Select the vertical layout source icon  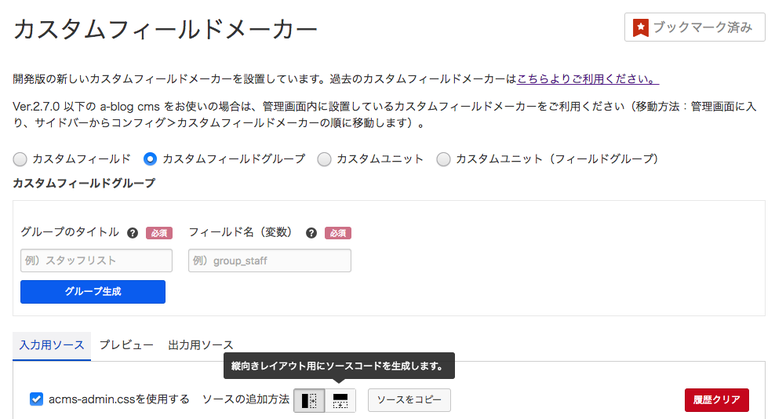pyautogui.click(x=309, y=400)
